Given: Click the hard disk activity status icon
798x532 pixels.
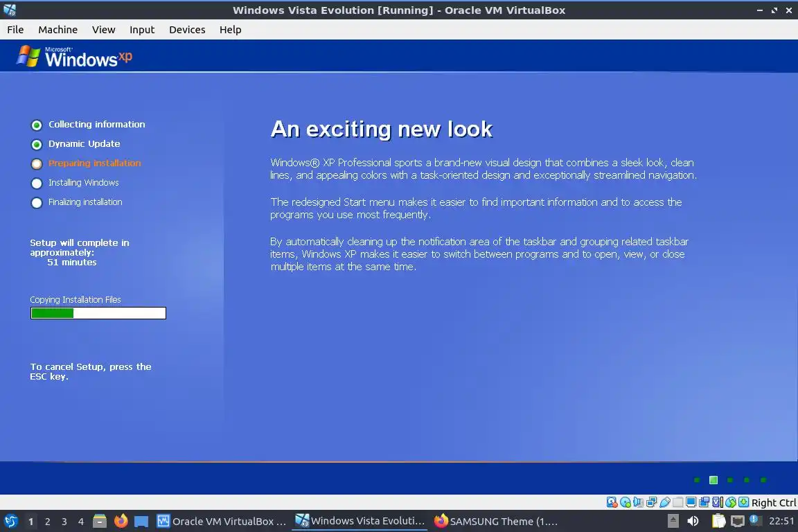Looking at the screenshot, I should click(612, 502).
